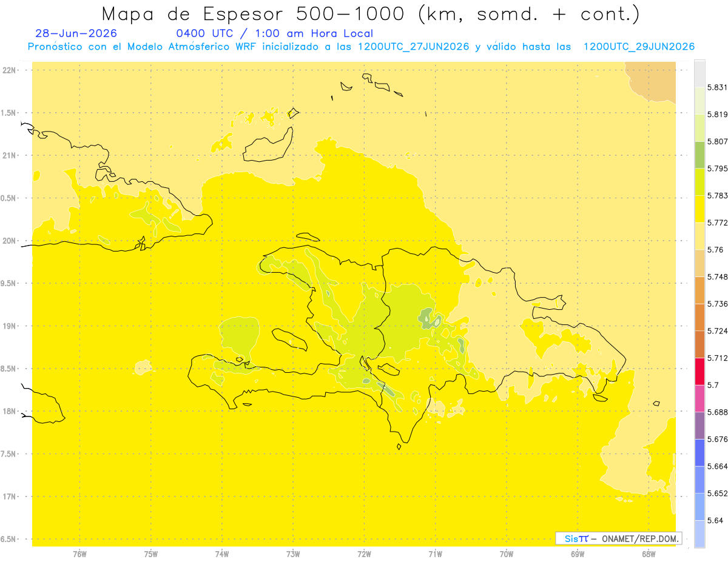This screenshot has height=562, width=728.
Task: Select the bright yellow legend swatch between 5.772 and 5.783
Action: pyautogui.click(x=699, y=209)
